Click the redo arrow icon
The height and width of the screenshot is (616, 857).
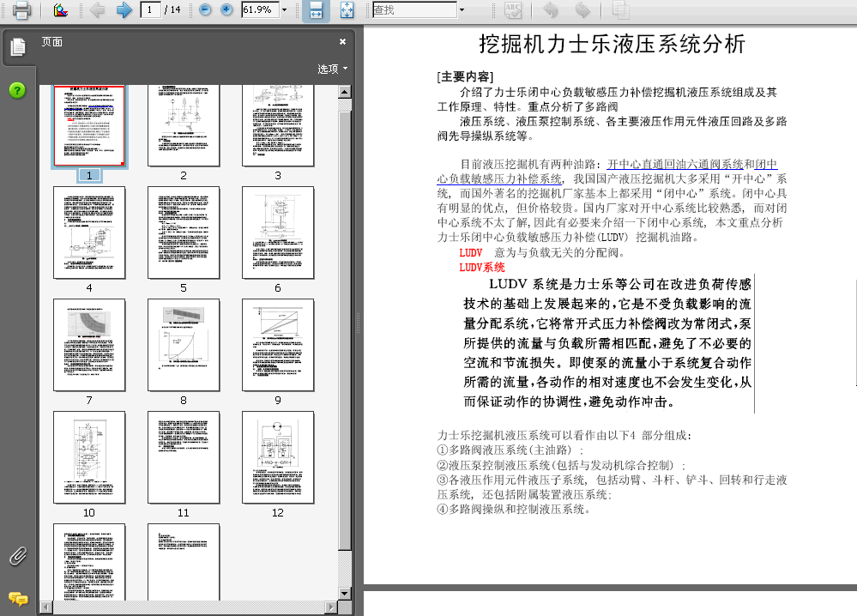point(582,9)
